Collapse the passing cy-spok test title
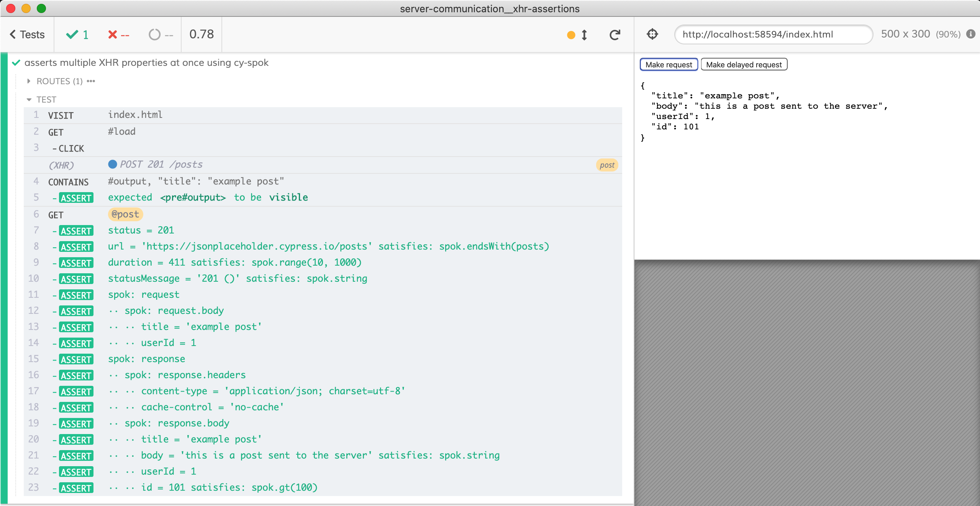Screen dimensions: 980x506 click(x=146, y=63)
